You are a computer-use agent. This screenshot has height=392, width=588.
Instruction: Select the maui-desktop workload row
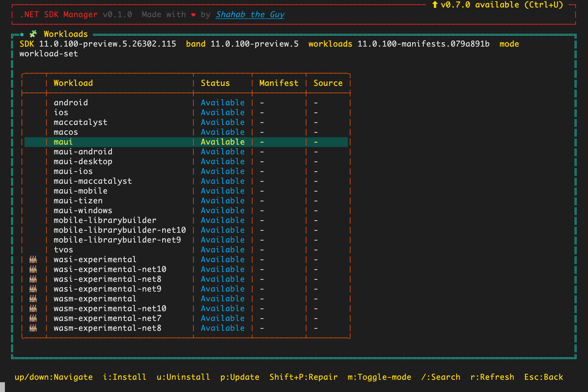186,161
